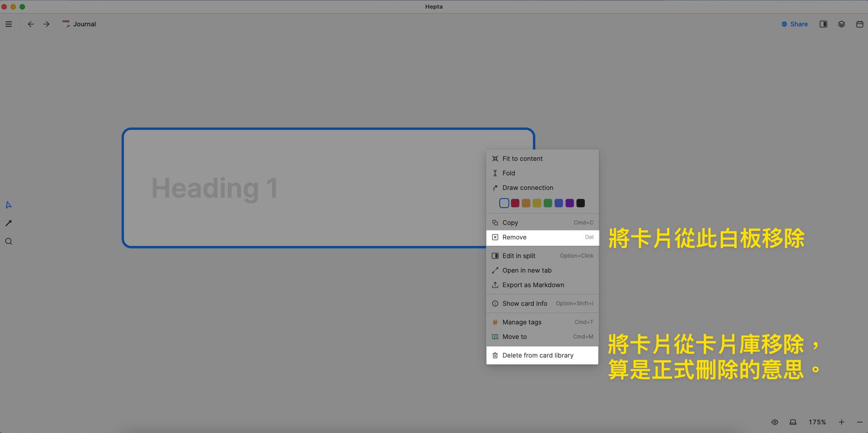Click the 175% zoom level
The width and height of the screenshot is (868, 433).
[x=817, y=422]
